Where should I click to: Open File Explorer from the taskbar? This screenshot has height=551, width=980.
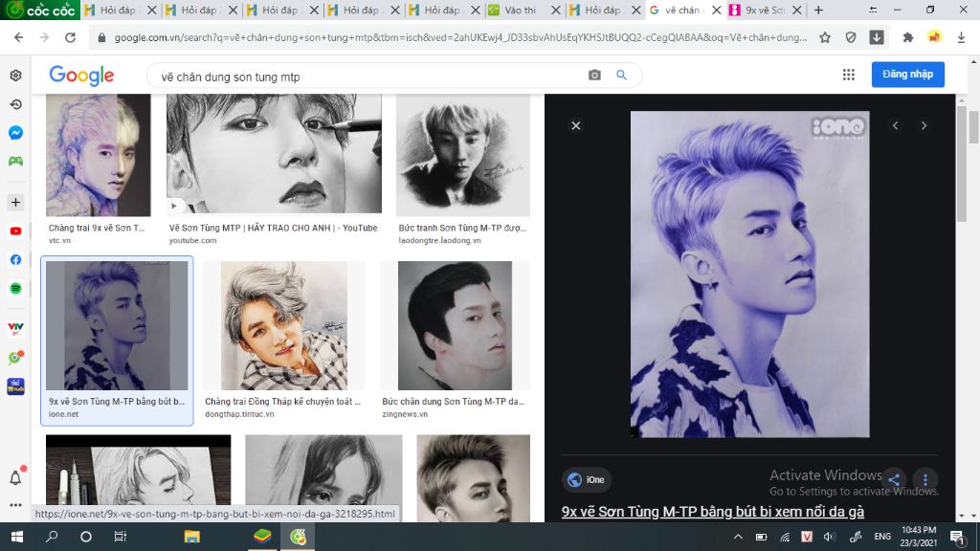(x=191, y=537)
